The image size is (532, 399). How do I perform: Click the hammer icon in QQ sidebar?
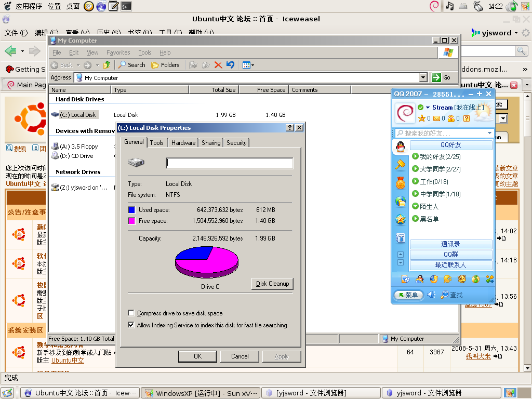pos(401,165)
